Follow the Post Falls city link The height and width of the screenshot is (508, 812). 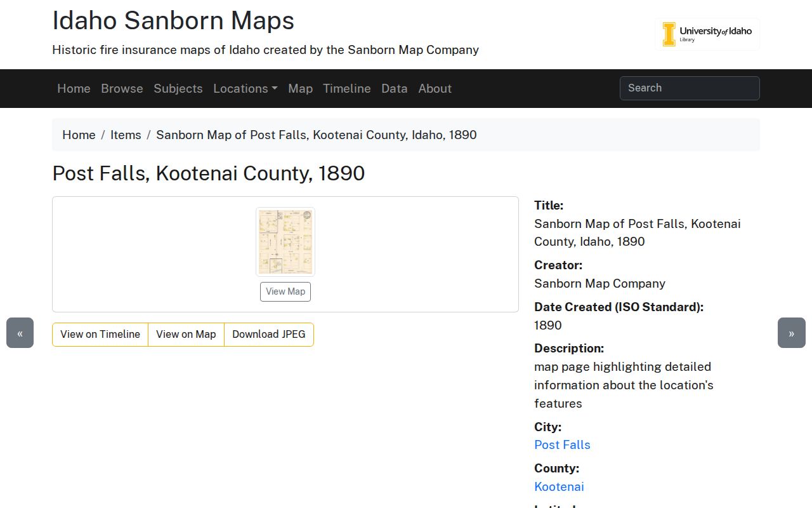(x=562, y=444)
